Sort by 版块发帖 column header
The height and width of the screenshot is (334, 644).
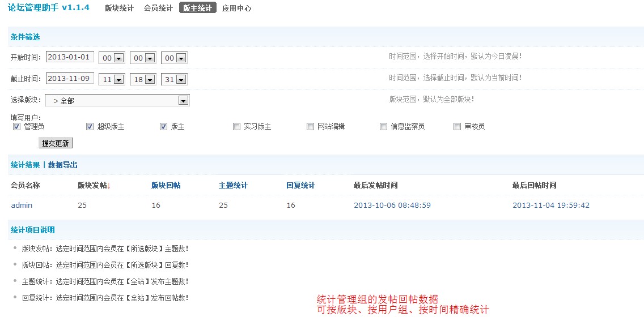[92, 186]
